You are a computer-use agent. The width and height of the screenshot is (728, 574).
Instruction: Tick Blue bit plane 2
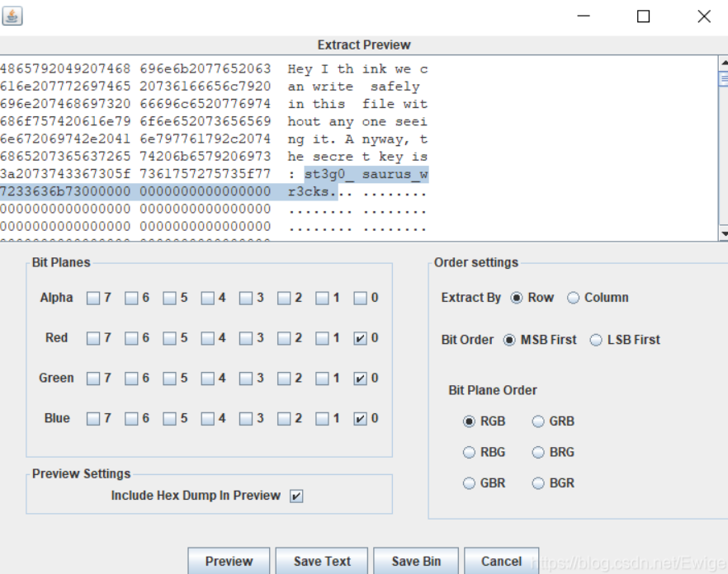point(284,419)
